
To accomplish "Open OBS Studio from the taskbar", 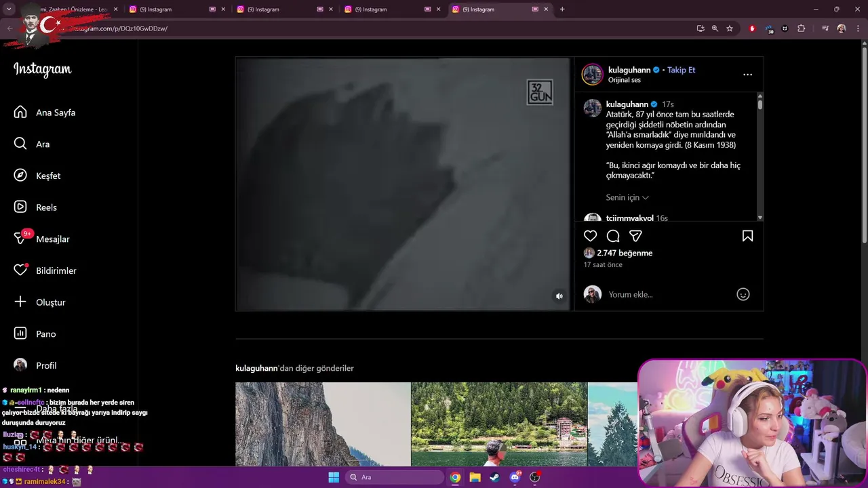I will (x=535, y=477).
